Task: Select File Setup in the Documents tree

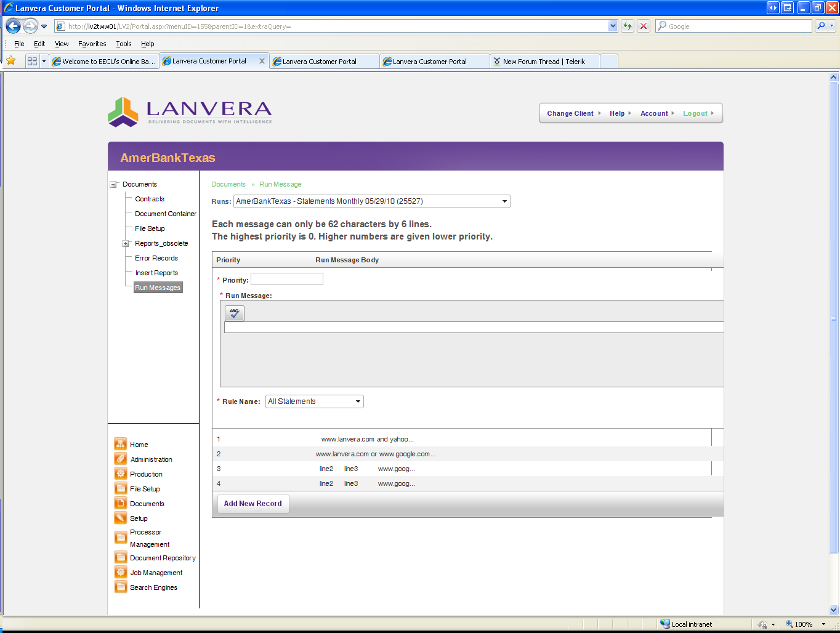Action: click(150, 228)
